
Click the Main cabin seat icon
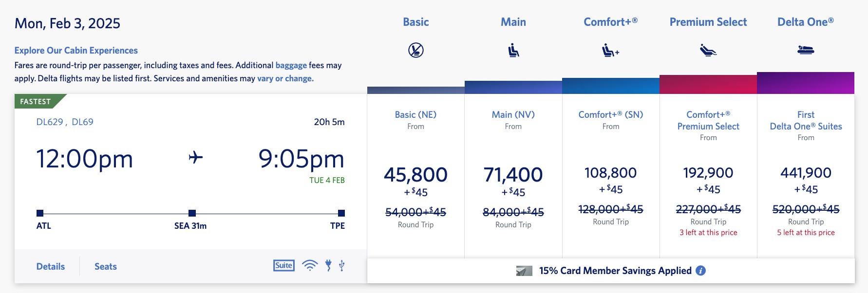coord(513,50)
